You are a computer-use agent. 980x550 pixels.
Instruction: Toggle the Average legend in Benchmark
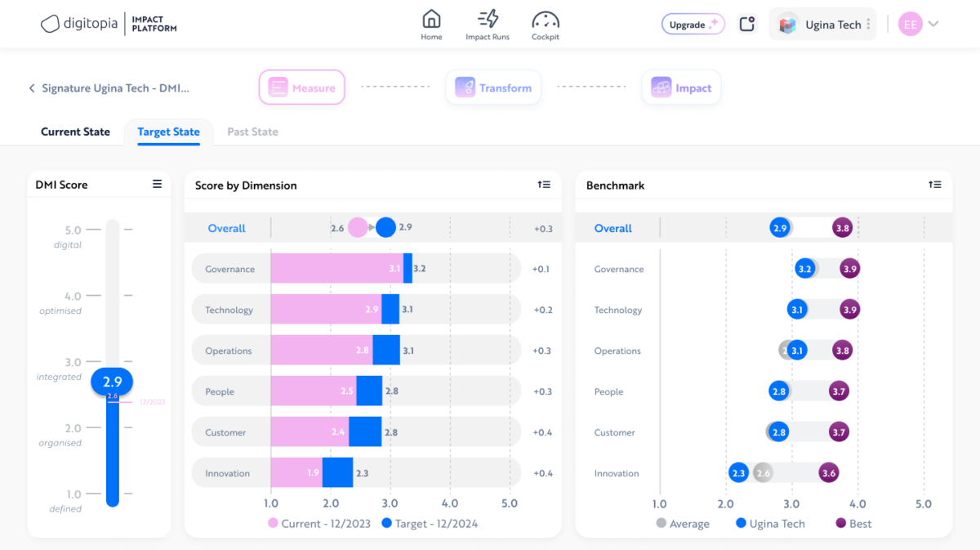click(682, 524)
